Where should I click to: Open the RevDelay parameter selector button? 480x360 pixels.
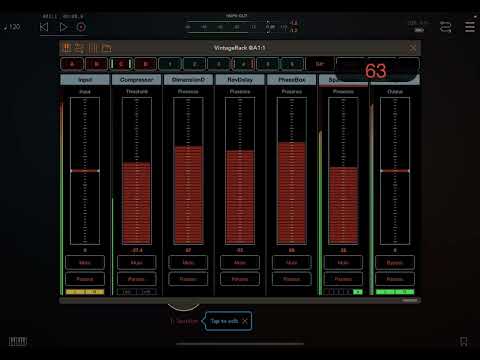coord(240,279)
